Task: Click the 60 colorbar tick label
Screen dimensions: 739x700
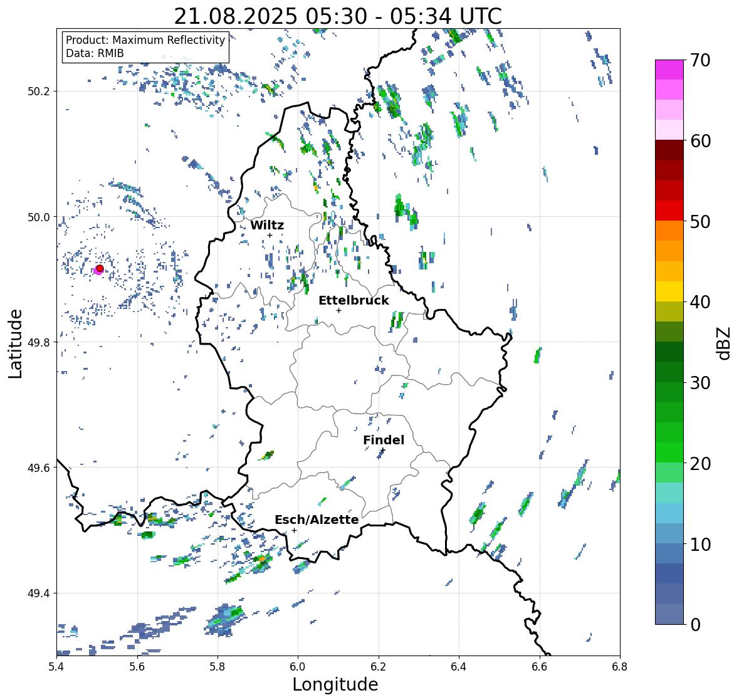Action: [x=700, y=141]
